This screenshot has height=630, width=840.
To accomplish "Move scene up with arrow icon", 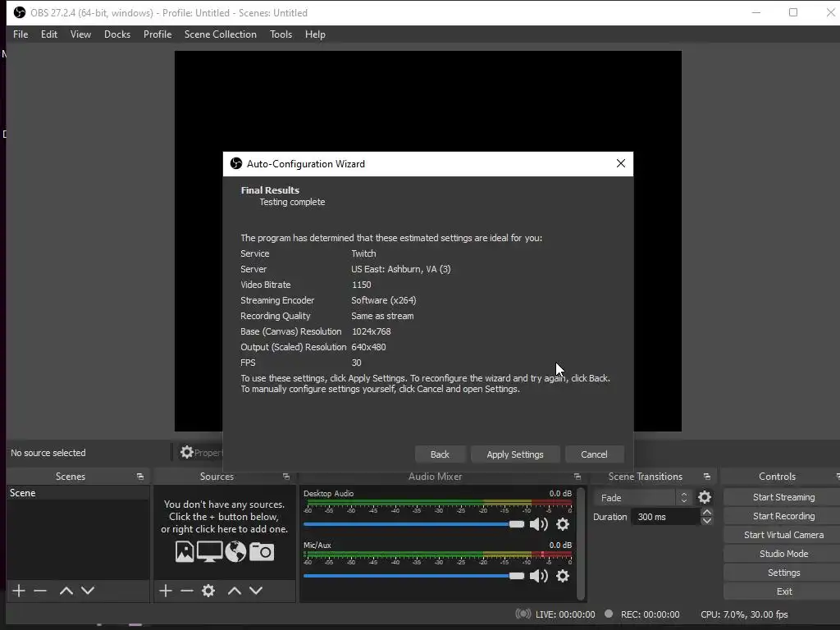I will point(66,591).
